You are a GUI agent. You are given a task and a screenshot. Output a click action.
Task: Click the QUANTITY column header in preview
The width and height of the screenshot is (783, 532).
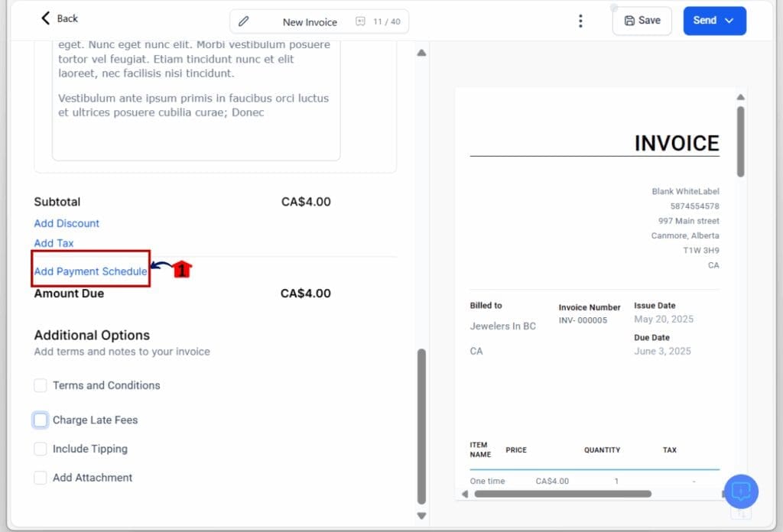(602, 450)
